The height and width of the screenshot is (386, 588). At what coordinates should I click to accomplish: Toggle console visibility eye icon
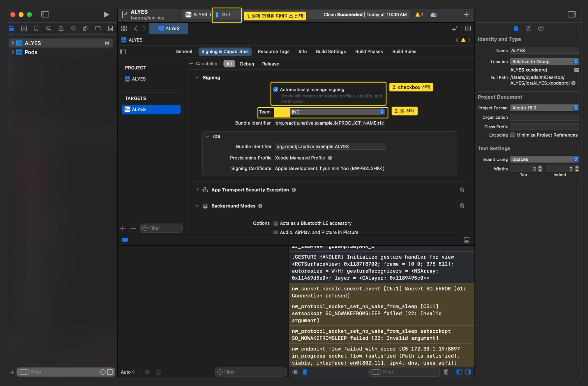click(295, 372)
